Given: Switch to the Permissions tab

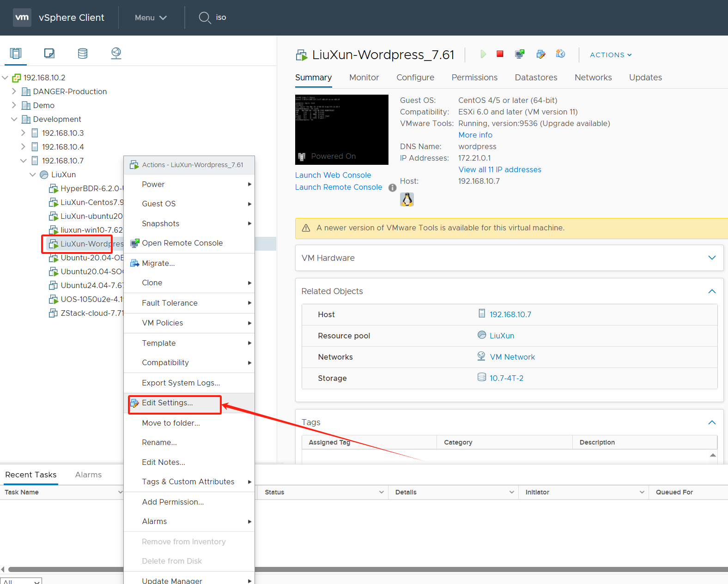Looking at the screenshot, I should [474, 78].
